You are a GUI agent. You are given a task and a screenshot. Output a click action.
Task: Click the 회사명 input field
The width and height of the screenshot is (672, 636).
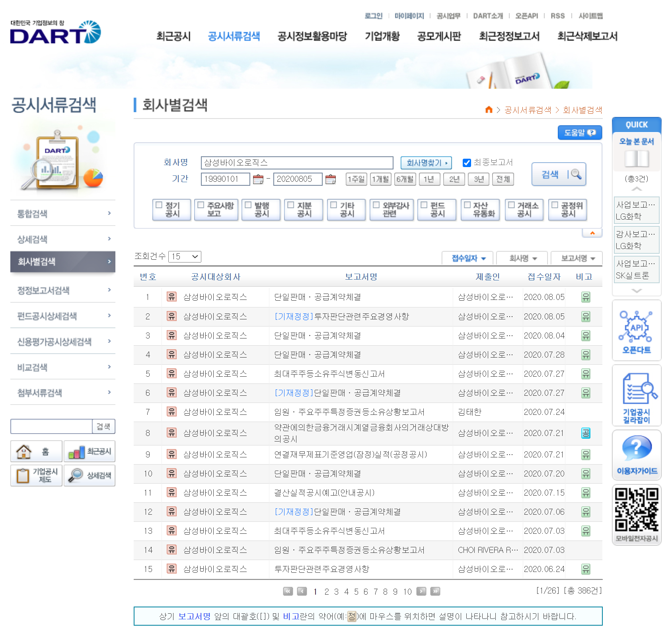point(297,163)
